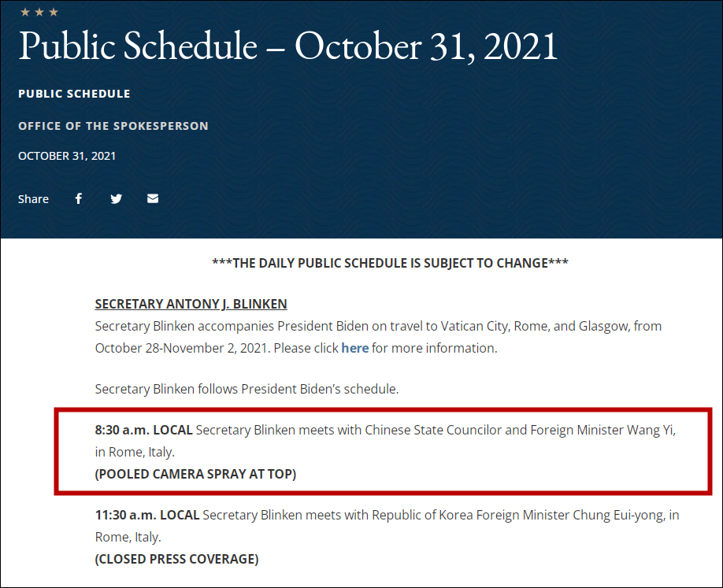This screenshot has height=588, width=723.
Task: Click the "11:30 a.m. LOCAL" time entry
Action: (x=146, y=515)
